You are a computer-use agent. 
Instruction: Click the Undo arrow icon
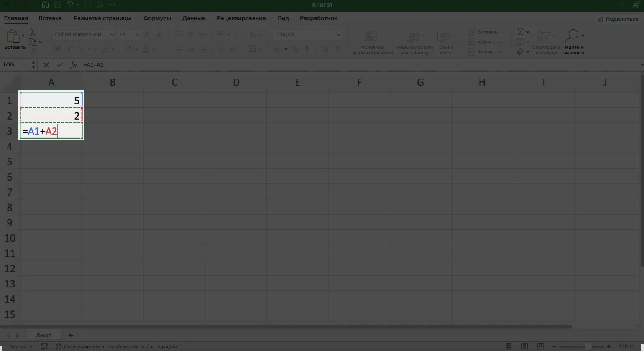pos(70,5)
